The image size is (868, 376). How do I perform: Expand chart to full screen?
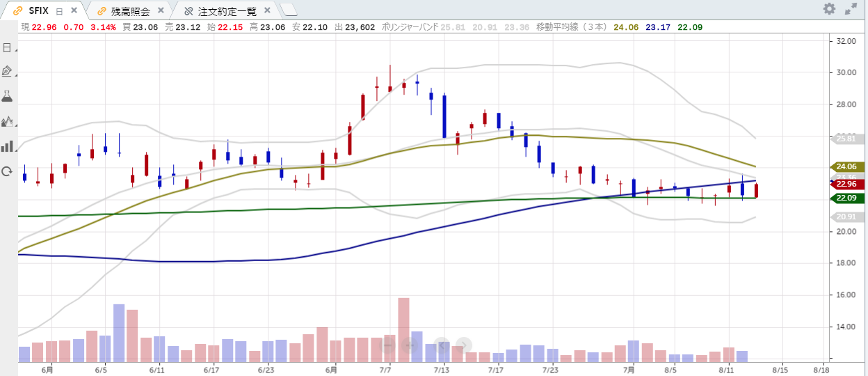[851, 9]
